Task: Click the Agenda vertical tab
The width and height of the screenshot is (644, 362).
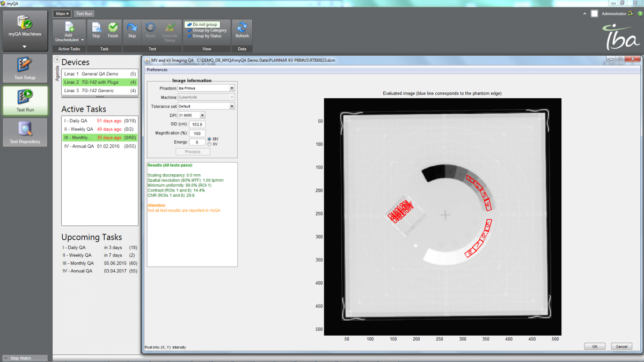Action: pyautogui.click(x=58, y=73)
